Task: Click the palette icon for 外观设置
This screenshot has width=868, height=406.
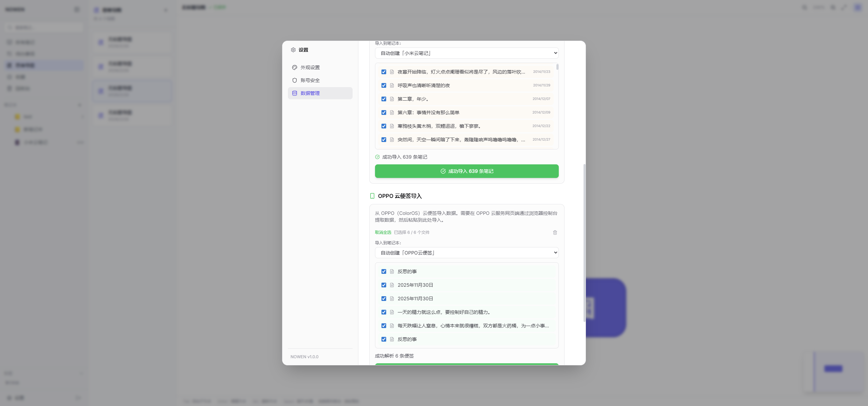Action: (x=294, y=67)
